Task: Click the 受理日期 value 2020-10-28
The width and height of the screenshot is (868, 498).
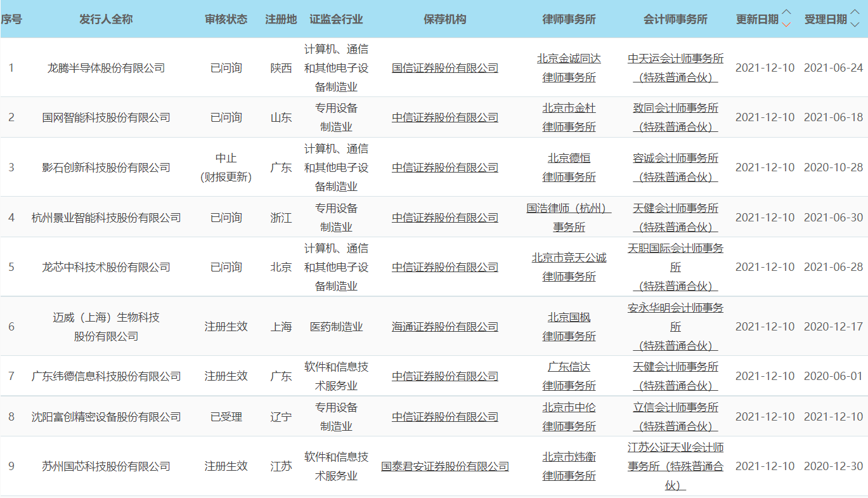Action: [833, 167]
